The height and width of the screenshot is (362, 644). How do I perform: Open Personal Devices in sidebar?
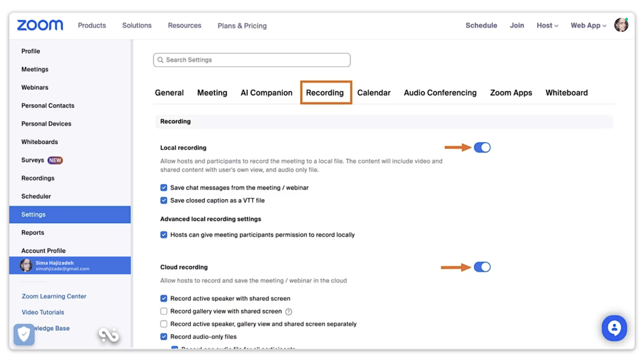click(x=46, y=123)
